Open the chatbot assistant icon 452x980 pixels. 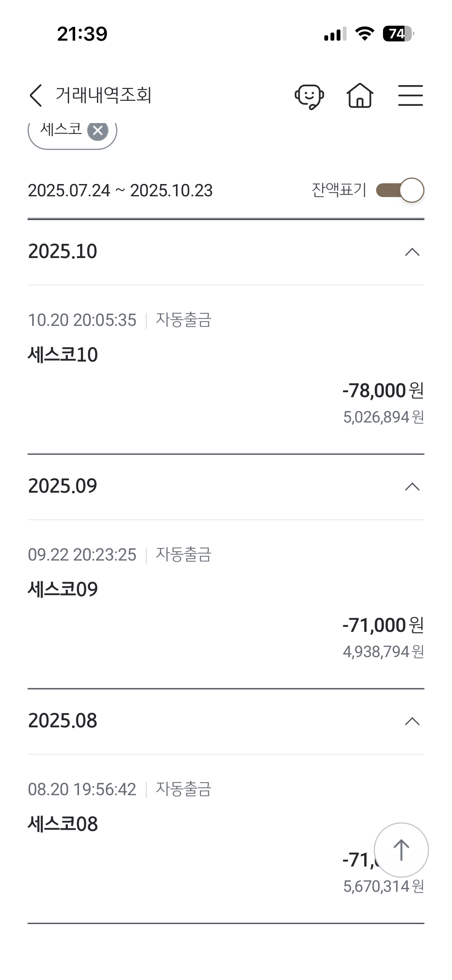pyautogui.click(x=309, y=96)
